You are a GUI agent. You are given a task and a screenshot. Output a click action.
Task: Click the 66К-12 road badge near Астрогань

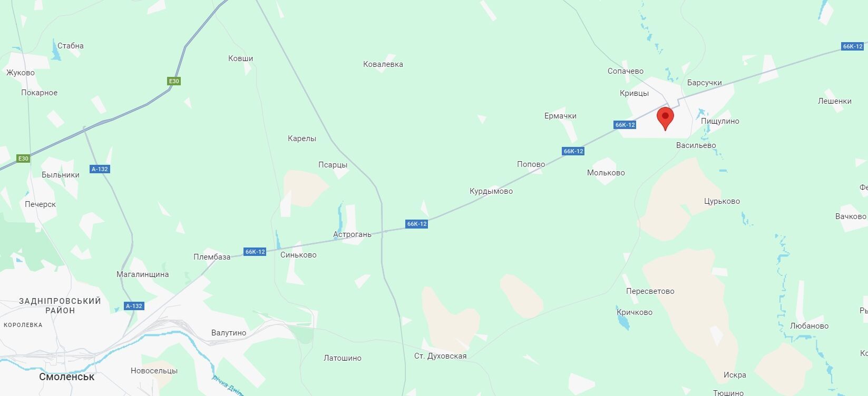416,224
